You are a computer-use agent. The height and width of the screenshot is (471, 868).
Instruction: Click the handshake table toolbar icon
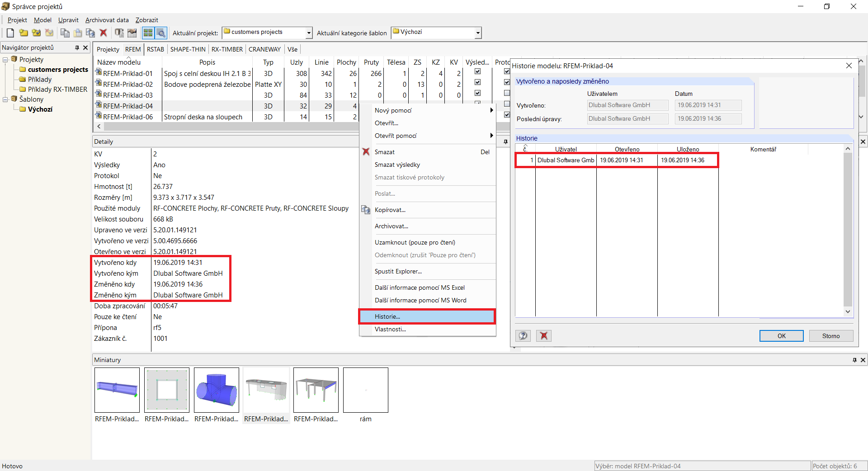[x=132, y=33]
